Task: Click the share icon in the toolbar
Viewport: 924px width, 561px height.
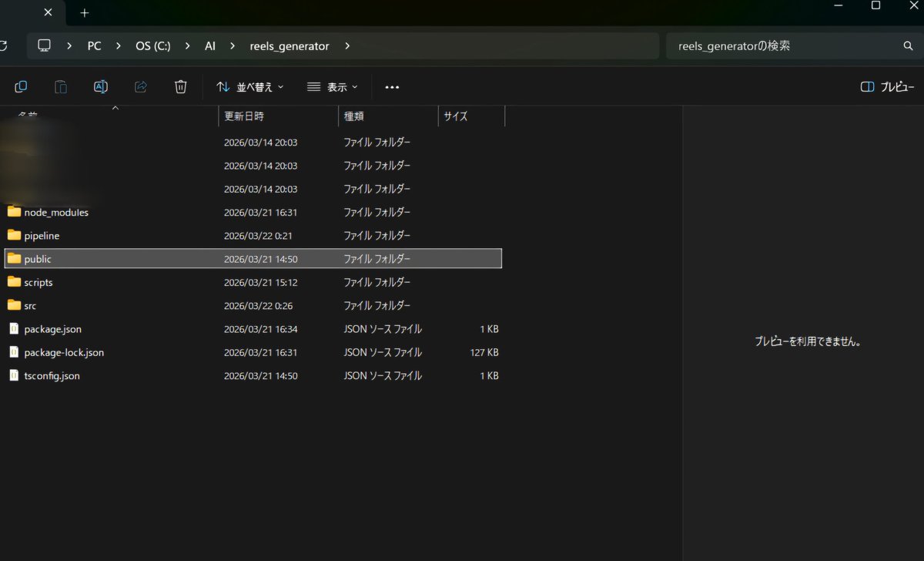Action: tap(141, 87)
